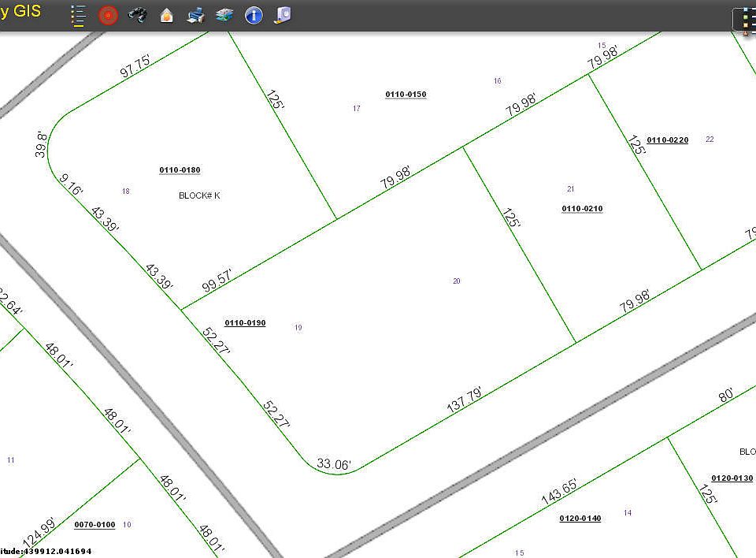The width and height of the screenshot is (756, 558).
Task: Open the binoculars search tool
Action: 137,16
